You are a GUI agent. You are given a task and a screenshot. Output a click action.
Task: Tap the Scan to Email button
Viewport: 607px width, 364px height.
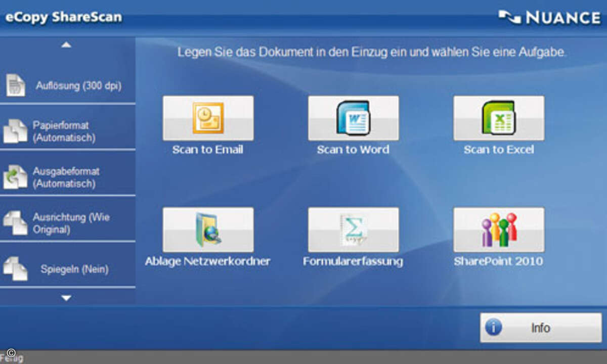tap(208, 118)
